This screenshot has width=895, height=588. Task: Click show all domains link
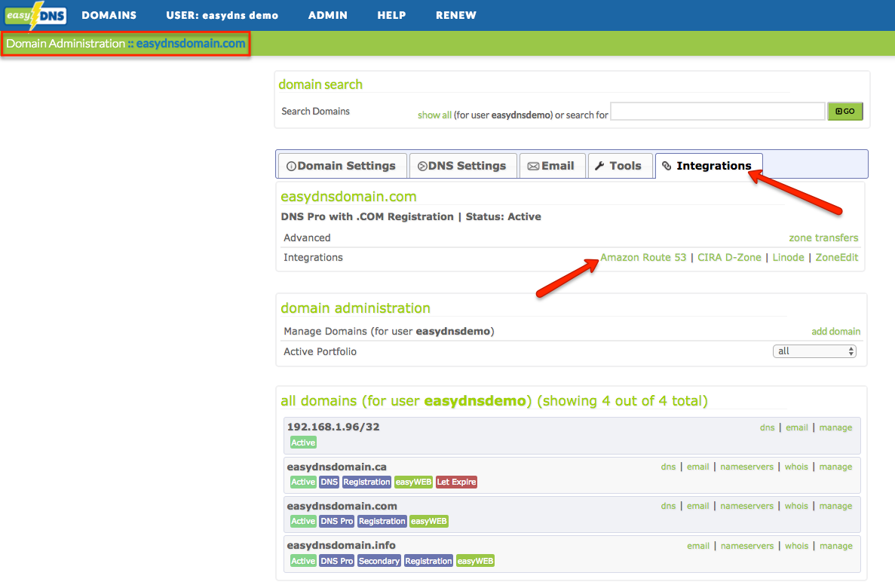[x=434, y=115]
